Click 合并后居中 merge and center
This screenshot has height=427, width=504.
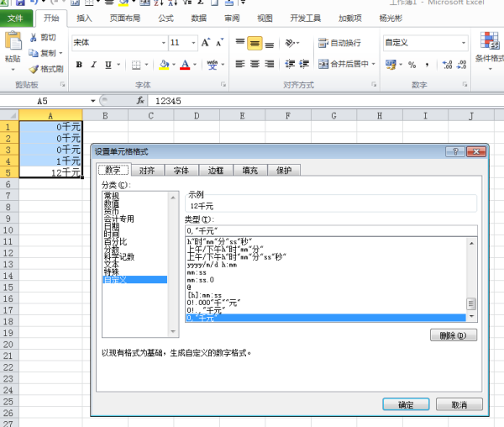tap(344, 64)
